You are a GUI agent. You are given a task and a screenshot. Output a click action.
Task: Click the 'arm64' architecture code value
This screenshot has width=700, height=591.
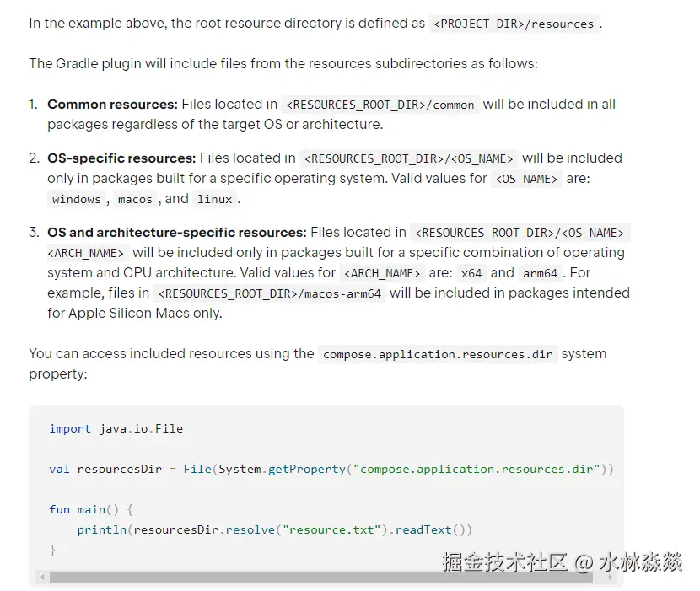(540, 274)
